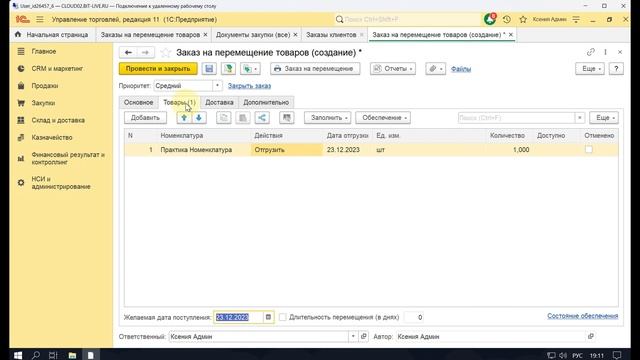Open File Explorer from the taskbar
Screen dimensions: 640x360
[72, 355]
